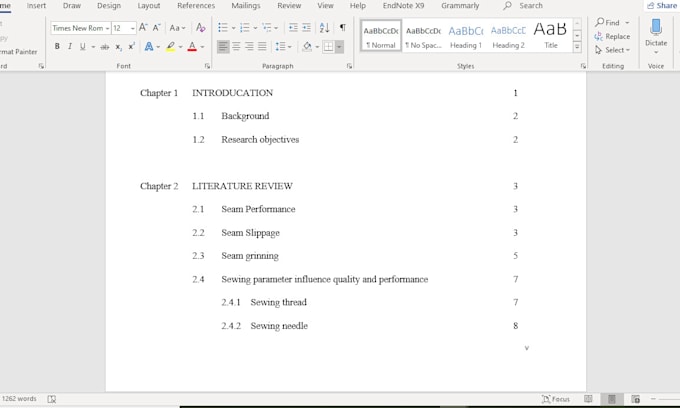Screen dimensions: 680x408
Task: Click Format Painter button
Action: [x=19, y=52]
